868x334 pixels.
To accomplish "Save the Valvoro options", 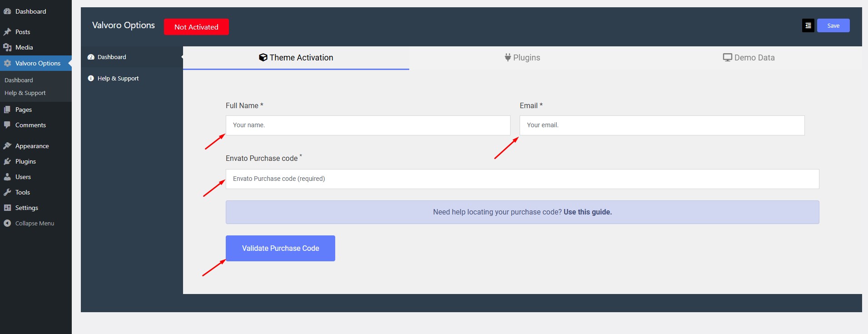I will click(833, 26).
